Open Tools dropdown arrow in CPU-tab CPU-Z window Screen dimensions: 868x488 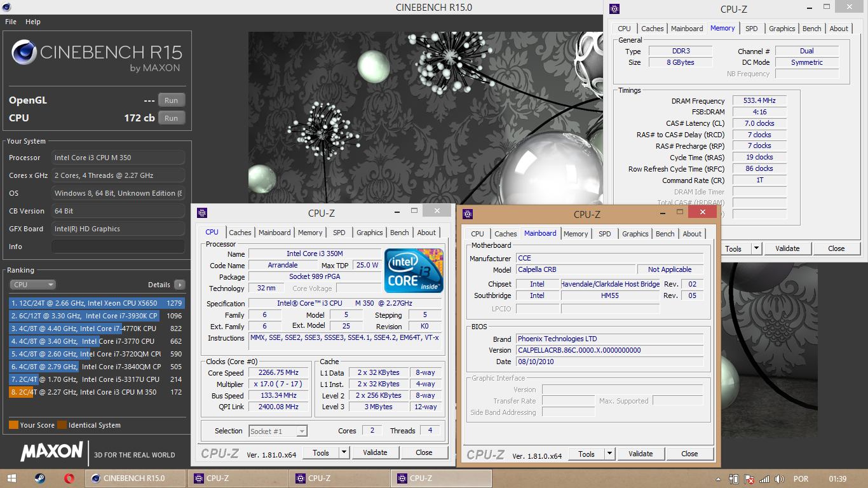[x=344, y=452]
